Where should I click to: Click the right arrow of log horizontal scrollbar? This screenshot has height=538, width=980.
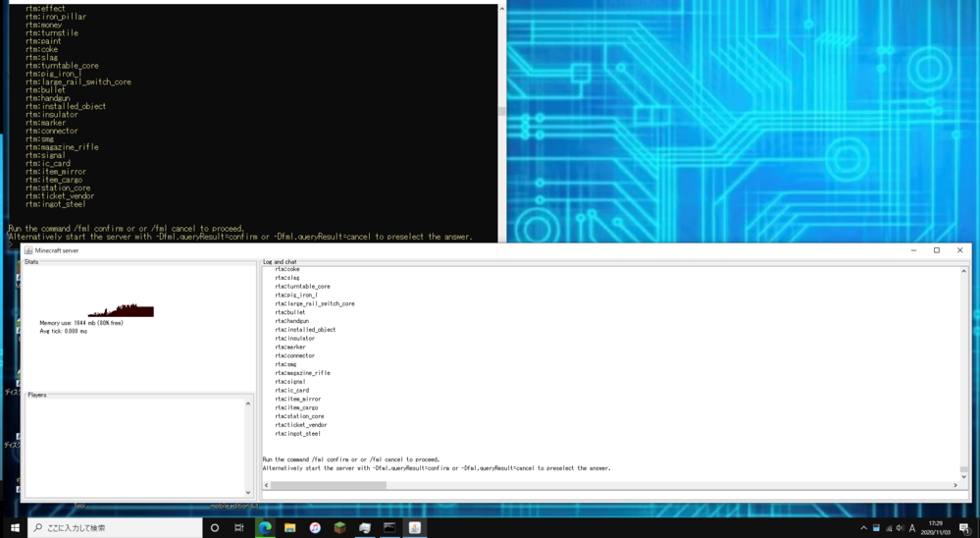[955, 485]
